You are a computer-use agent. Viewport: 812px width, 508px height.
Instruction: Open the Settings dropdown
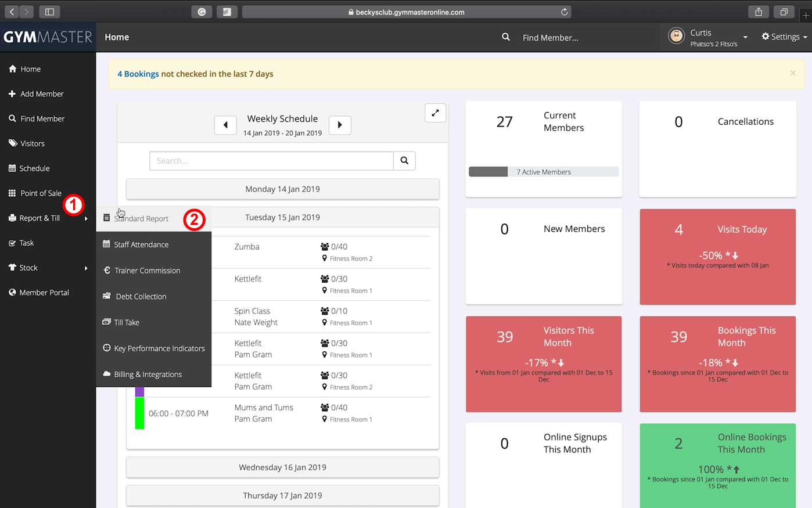click(x=784, y=37)
